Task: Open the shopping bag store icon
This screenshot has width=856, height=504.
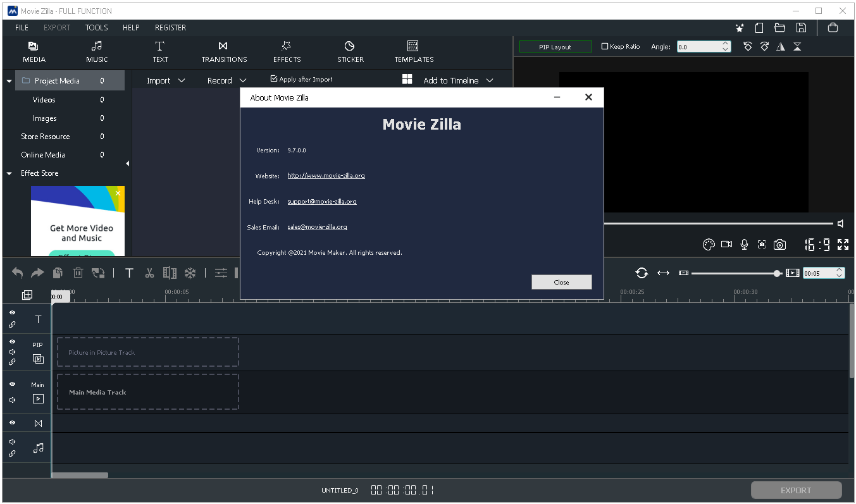Action: [833, 28]
